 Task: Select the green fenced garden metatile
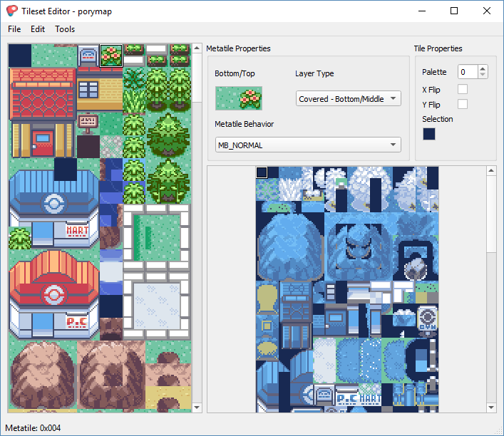(157, 238)
